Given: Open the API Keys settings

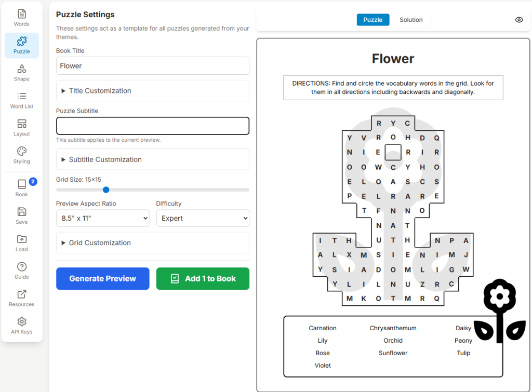Looking at the screenshot, I should 22,326.
